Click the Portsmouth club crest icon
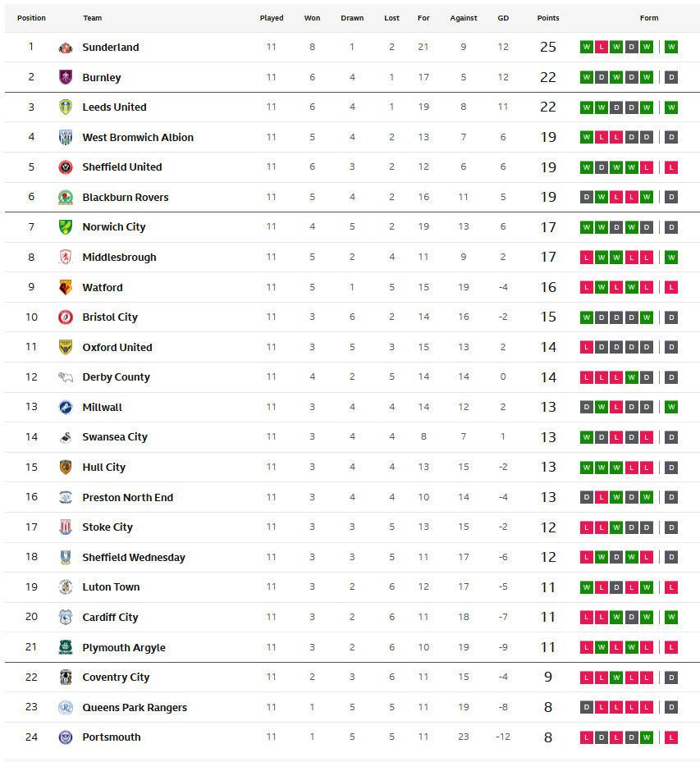 click(x=66, y=737)
